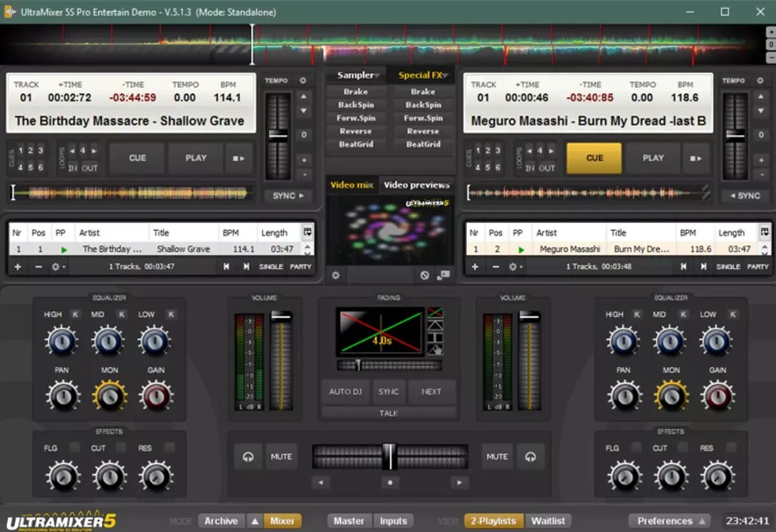The width and height of the screenshot is (776, 532).
Task: Toggle FLG effect on right deck
Action: 636,447
